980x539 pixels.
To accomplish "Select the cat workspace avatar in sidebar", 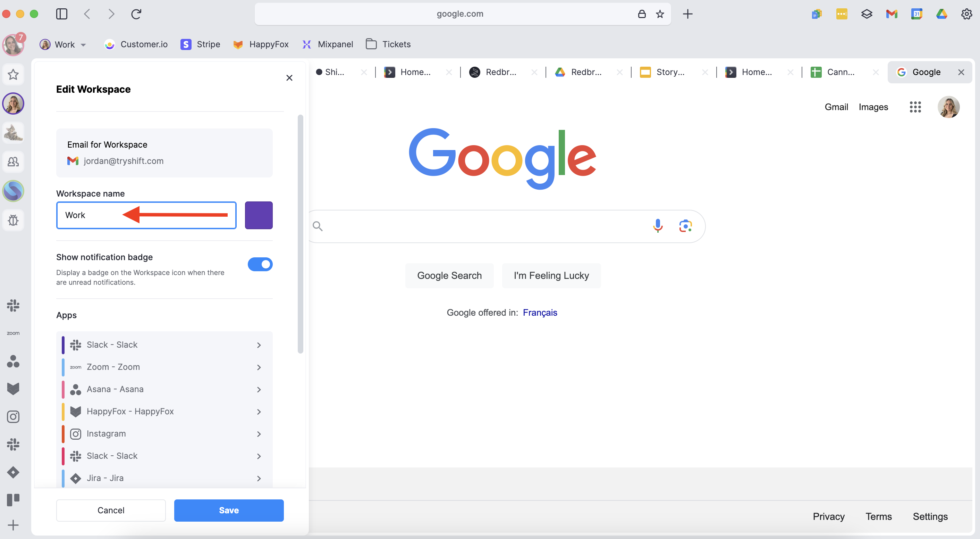I will 13,133.
